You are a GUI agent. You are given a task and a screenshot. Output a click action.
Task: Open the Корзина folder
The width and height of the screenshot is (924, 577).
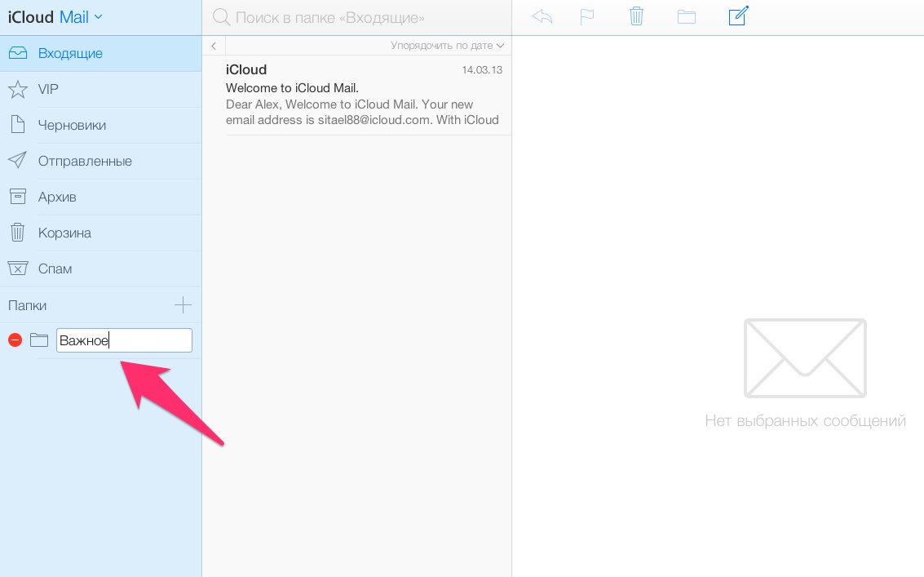point(101,233)
